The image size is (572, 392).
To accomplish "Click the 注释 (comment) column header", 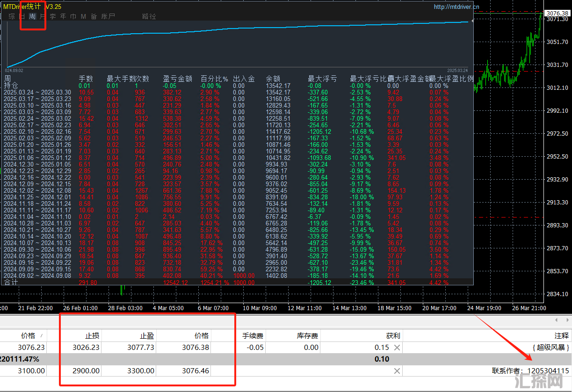I will coord(561,335).
